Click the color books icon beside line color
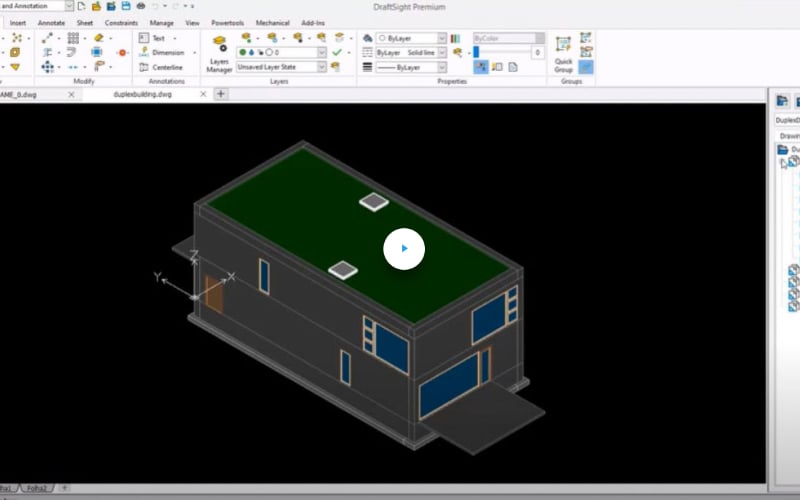The image size is (800, 500). point(455,38)
